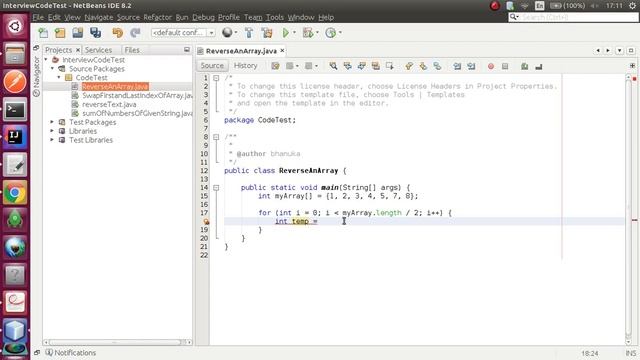Select reverseText.java in project tree
The image size is (640, 360).
pyautogui.click(x=109, y=104)
